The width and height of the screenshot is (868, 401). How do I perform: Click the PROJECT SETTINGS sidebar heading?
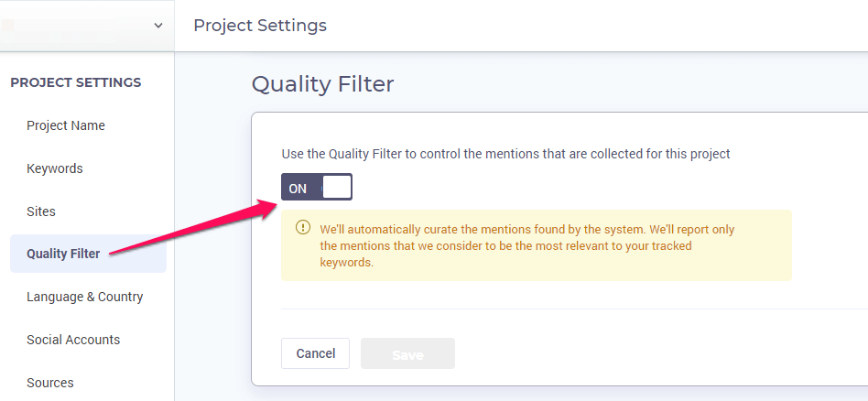point(76,82)
